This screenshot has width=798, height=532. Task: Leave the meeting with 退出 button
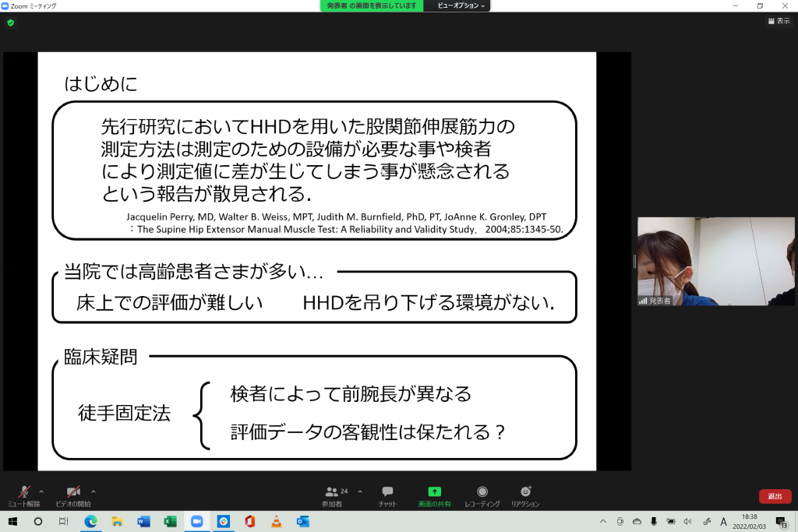775,496
